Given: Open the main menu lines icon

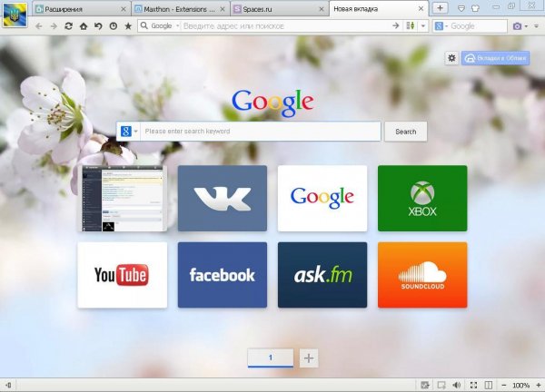Looking at the screenshot, I should (537, 26).
